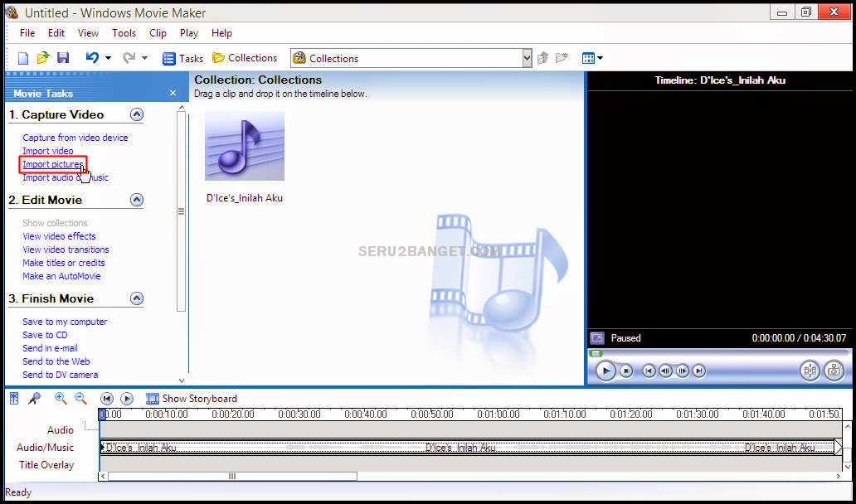Create a new project via toolbar icon

click(23, 58)
